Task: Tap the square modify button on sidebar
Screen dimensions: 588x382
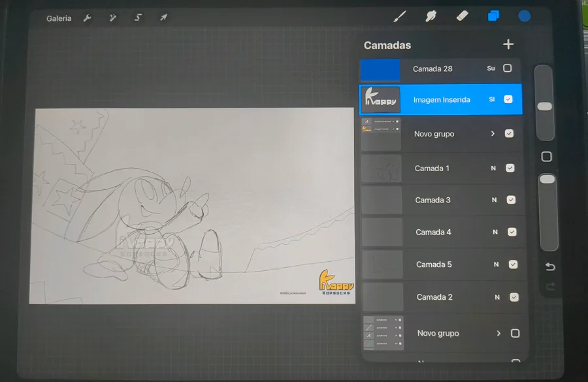Action: coord(546,157)
